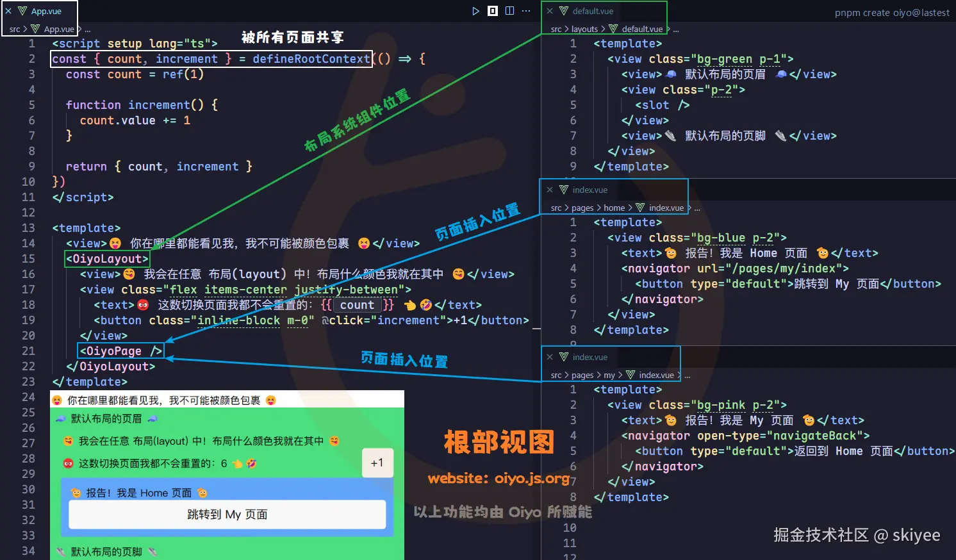The width and height of the screenshot is (956, 560).
Task: Click line number 21 in App.vue gutter
Action: point(28,351)
